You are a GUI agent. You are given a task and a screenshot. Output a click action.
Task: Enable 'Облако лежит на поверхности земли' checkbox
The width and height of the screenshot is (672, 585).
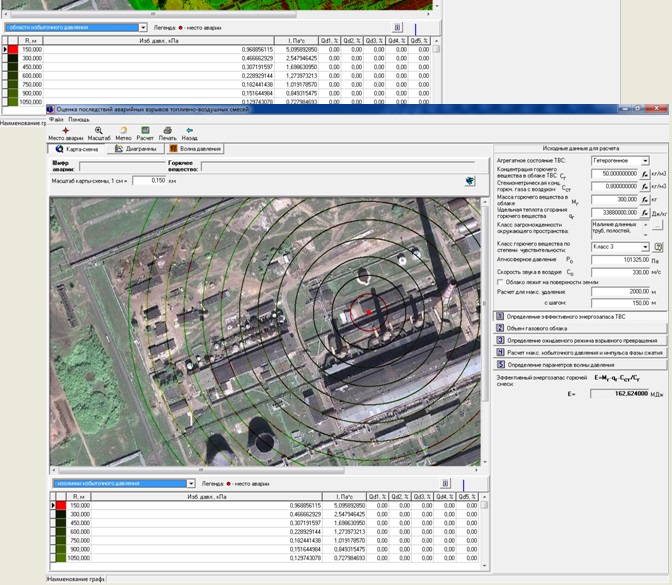tap(500, 282)
